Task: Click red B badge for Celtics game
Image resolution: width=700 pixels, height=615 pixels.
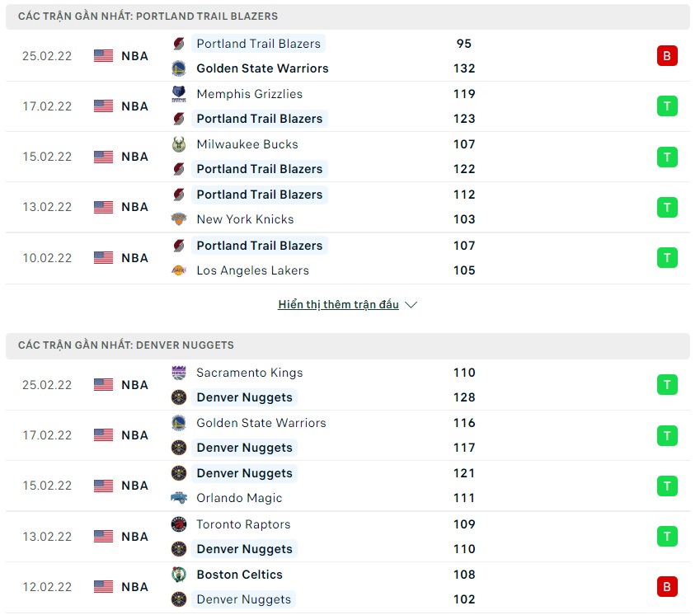Action: [667, 587]
